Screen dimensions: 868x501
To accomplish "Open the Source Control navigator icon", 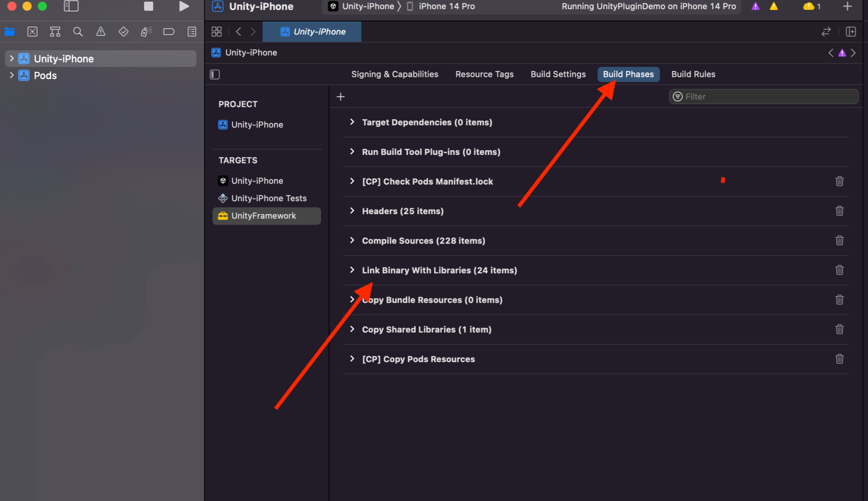I will 32,32.
